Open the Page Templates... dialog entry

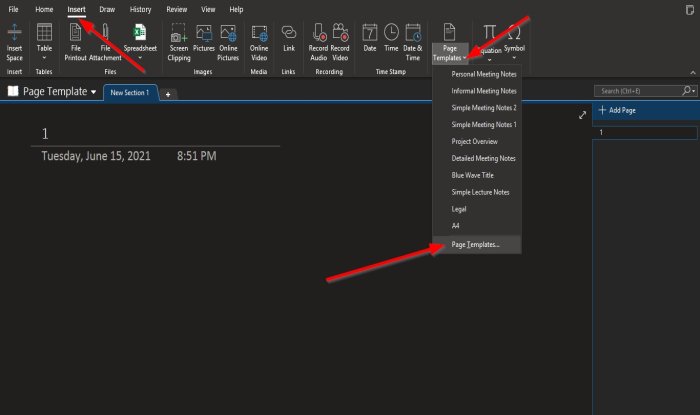(475, 245)
